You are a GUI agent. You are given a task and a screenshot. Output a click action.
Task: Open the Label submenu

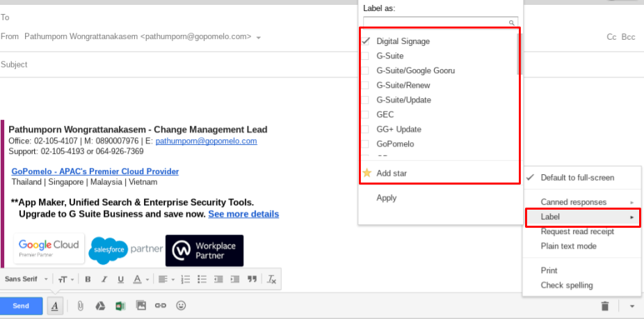(582, 217)
